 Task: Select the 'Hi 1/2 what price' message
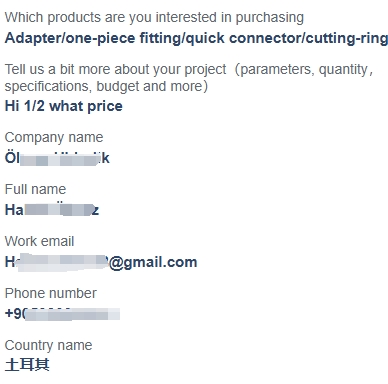pos(64,106)
